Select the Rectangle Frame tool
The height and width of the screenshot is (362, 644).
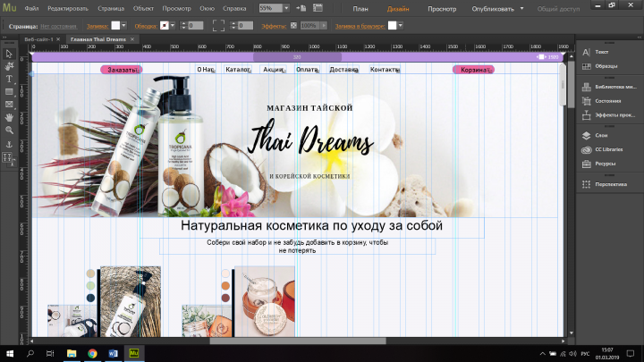coord(9,105)
